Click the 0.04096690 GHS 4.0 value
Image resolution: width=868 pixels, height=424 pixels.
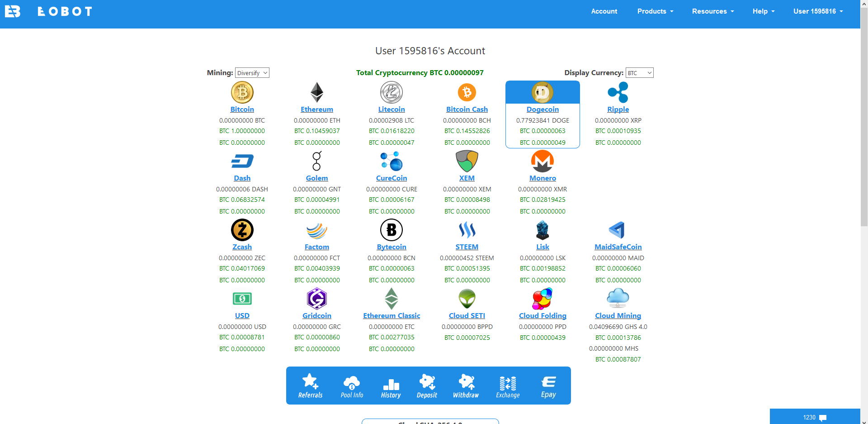coord(618,327)
